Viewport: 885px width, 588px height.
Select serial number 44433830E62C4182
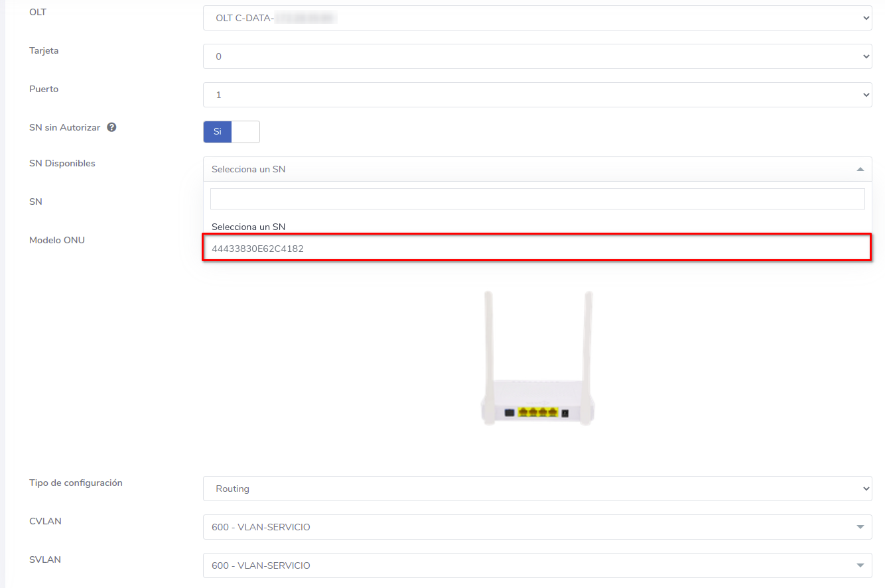click(x=537, y=249)
